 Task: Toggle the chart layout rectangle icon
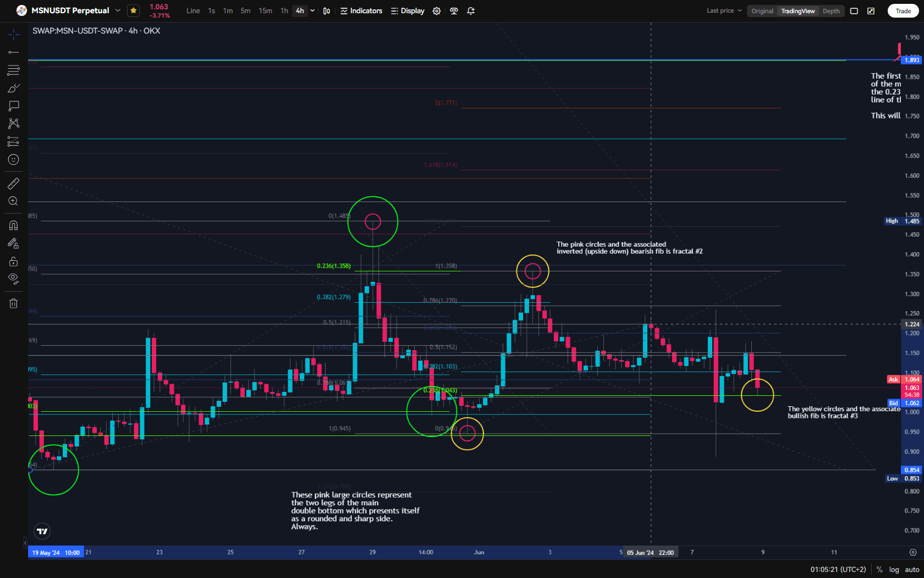coord(854,11)
